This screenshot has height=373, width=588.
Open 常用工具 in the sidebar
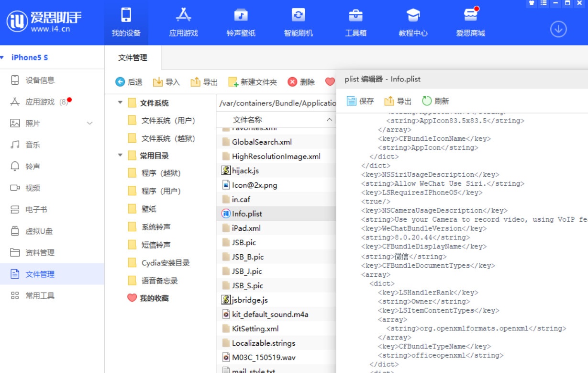pyautogui.click(x=52, y=295)
